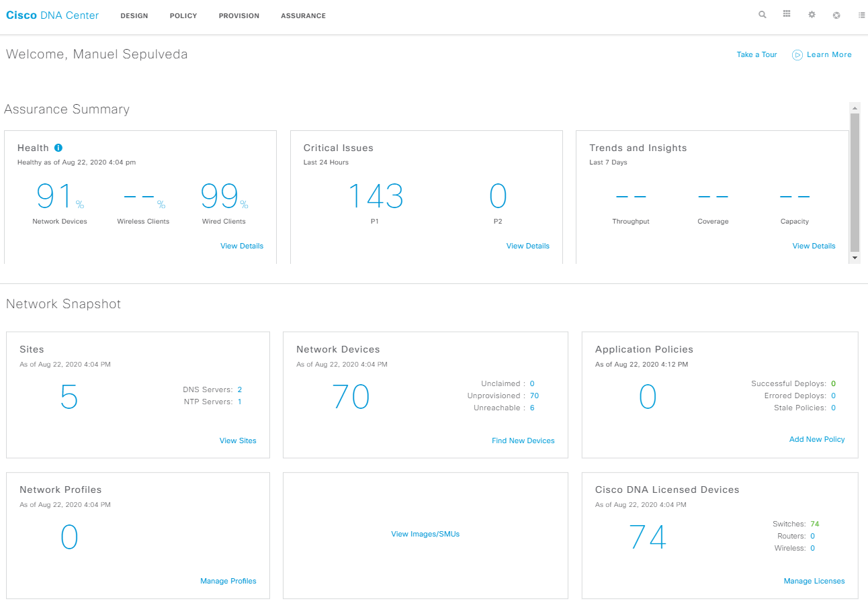
Task: Open the list icon in the header
Action: 861,15
